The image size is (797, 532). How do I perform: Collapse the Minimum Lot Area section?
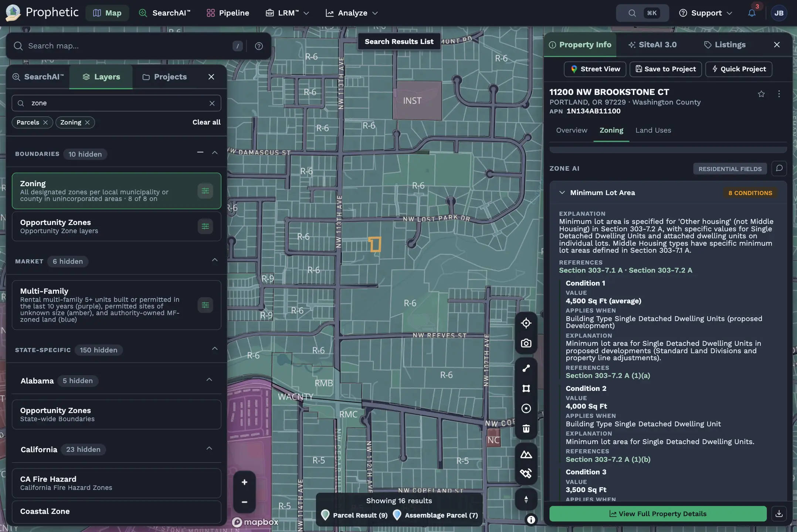562,192
